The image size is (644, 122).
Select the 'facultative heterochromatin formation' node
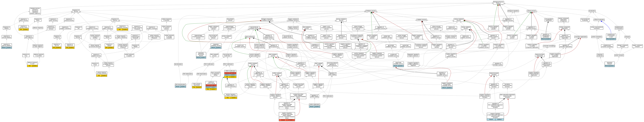[x=507, y=86]
